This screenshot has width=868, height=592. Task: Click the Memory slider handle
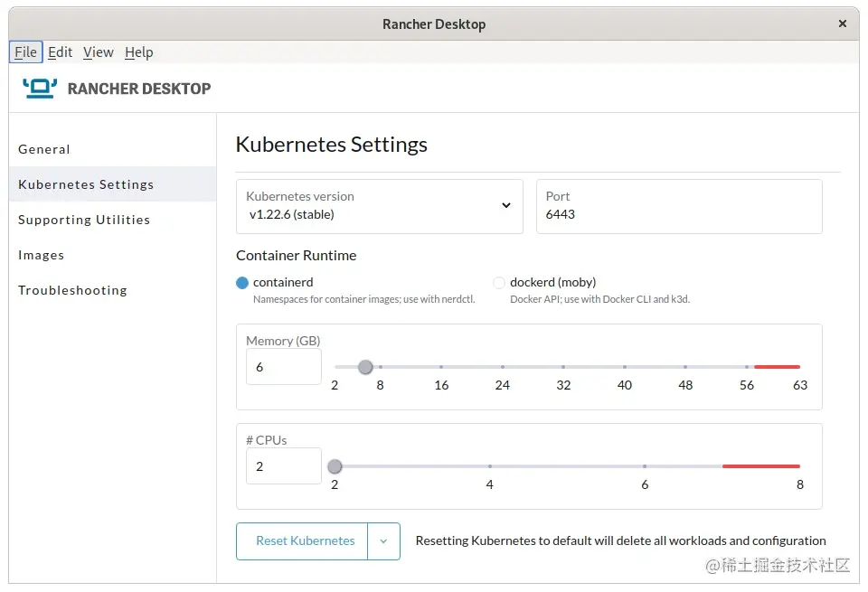[365, 367]
